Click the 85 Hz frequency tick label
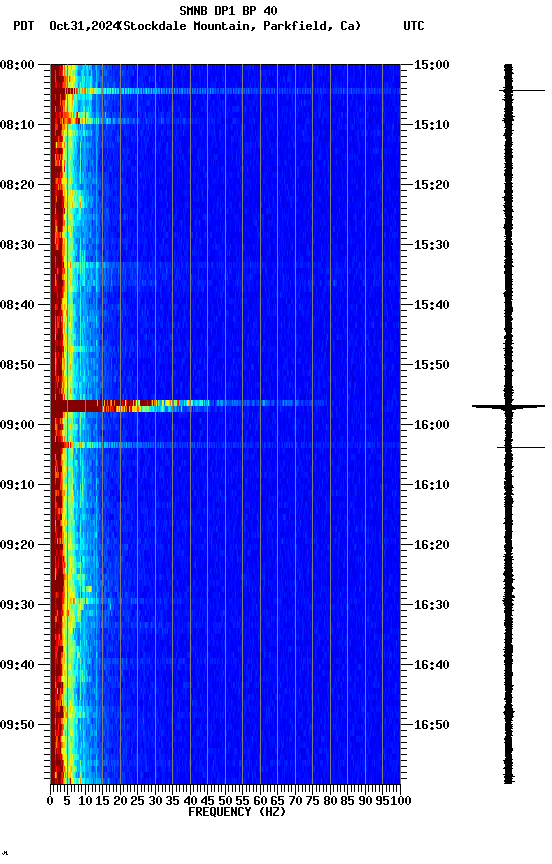The image size is (552, 864). 348,802
